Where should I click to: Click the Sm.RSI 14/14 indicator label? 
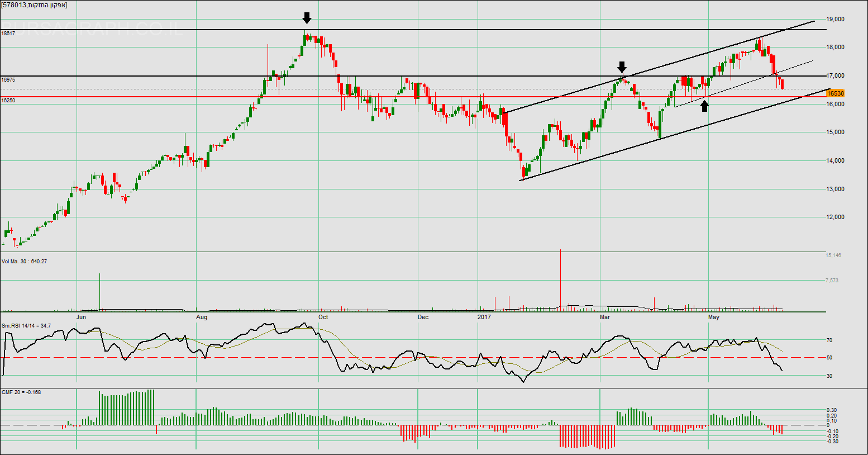click(26, 325)
